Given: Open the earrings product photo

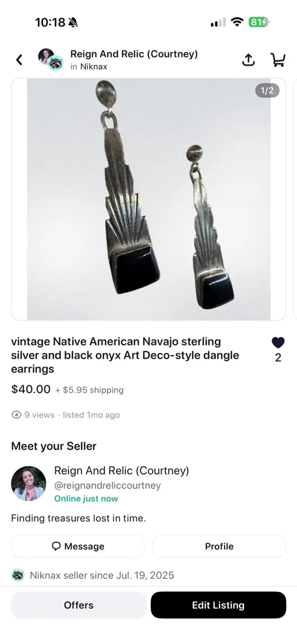Looking at the screenshot, I should click(x=148, y=199).
